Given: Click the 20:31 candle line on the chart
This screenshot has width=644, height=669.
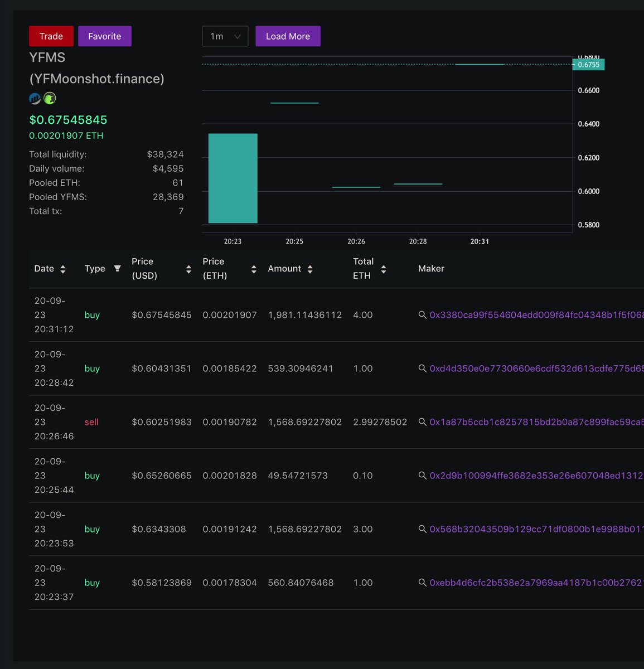Looking at the screenshot, I should [x=480, y=65].
